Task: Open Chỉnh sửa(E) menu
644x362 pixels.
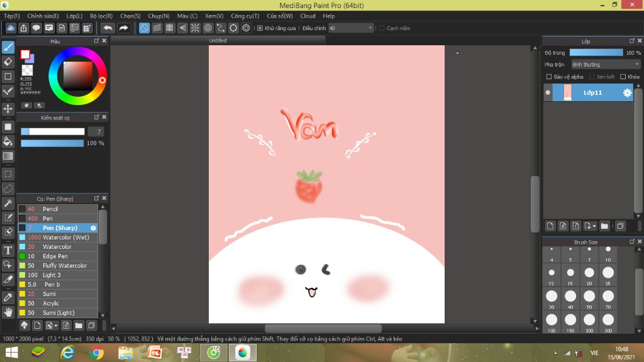Action: coord(43,16)
